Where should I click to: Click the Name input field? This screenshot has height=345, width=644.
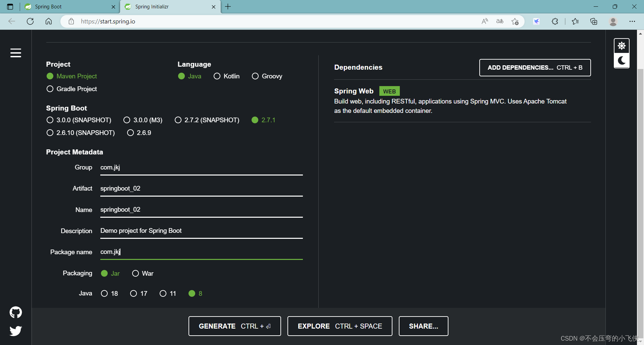tap(202, 210)
